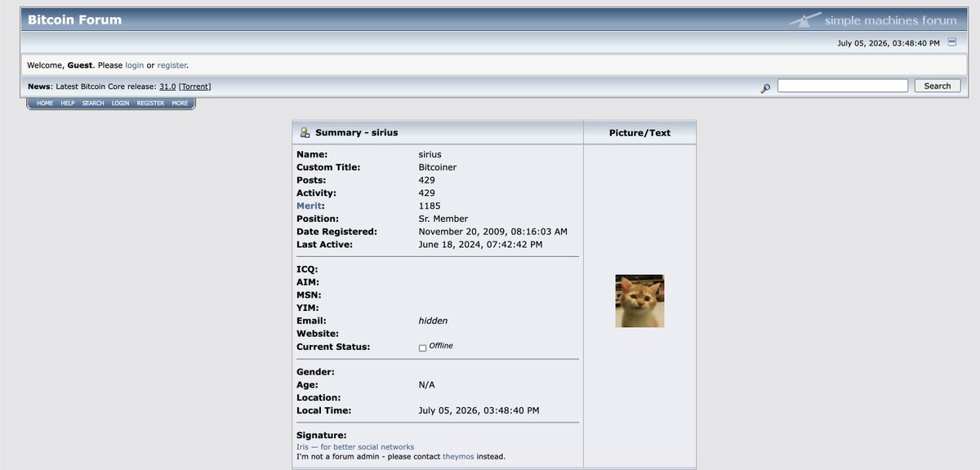Click the Bitcoin Forum title
Screen dimensions: 980x470
(74, 20)
